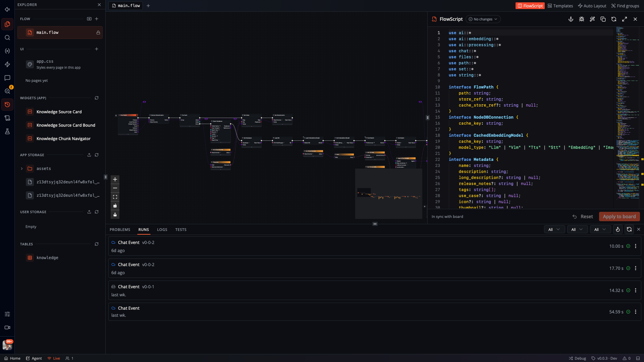Switch to the Logs tab

point(162,230)
